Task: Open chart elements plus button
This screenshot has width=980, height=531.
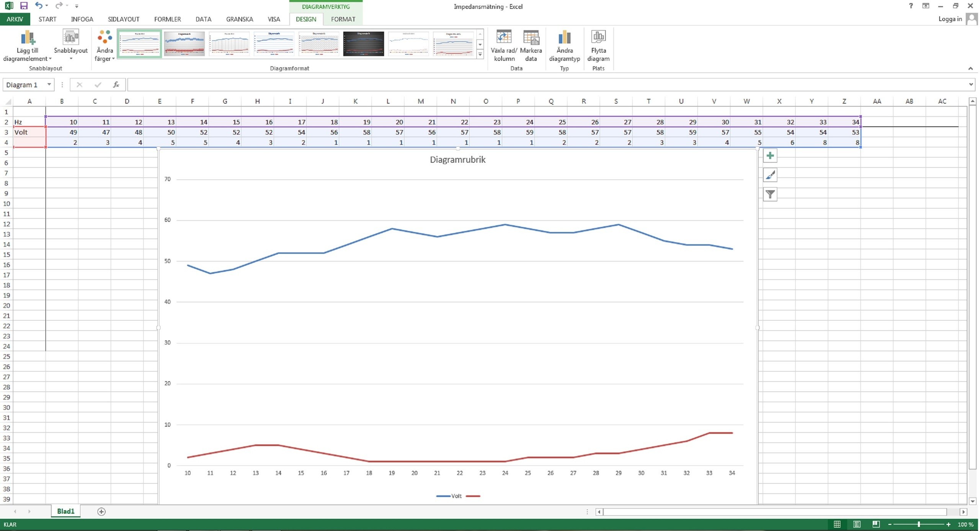Action: 770,156
